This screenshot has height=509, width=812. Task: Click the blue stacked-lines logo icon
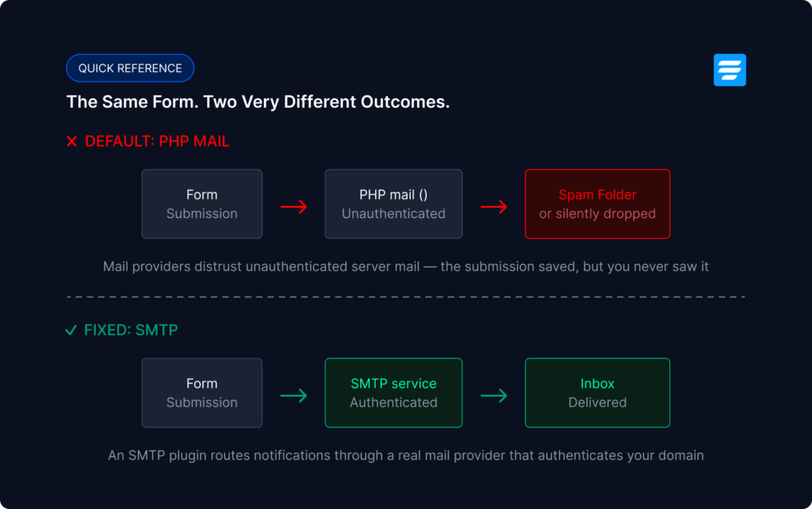click(730, 70)
